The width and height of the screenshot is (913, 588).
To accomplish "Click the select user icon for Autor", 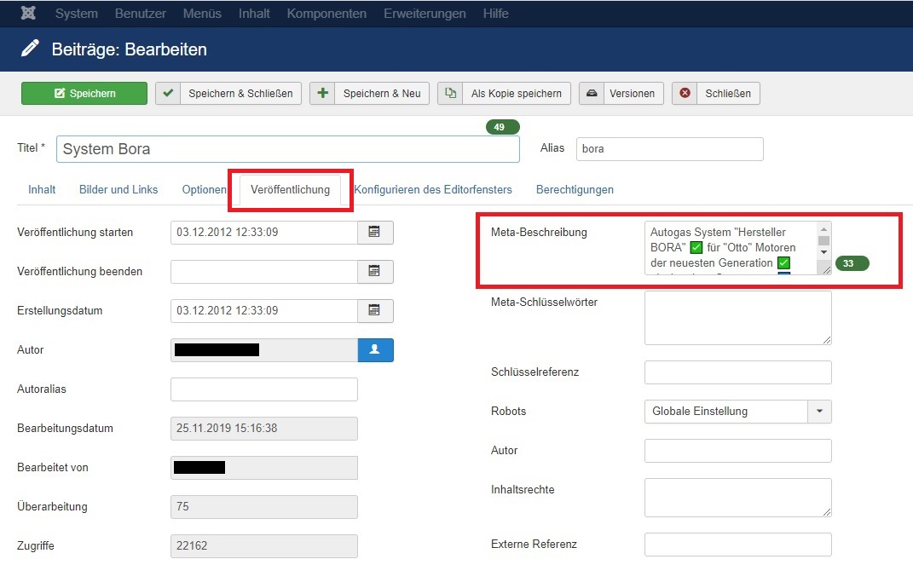I will (375, 350).
